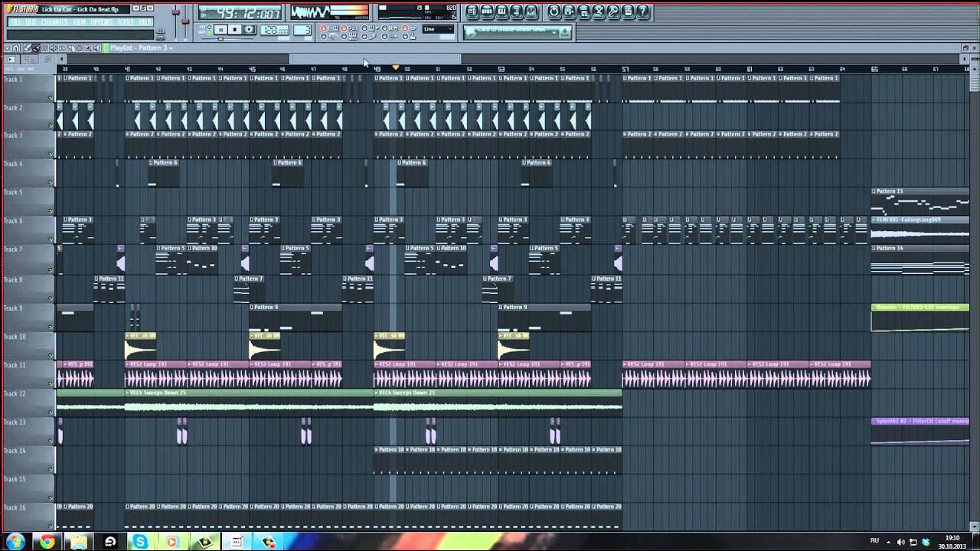Click to enable online news panel
Image resolution: width=980 pixels, height=551 pixels.
[x=511, y=31]
